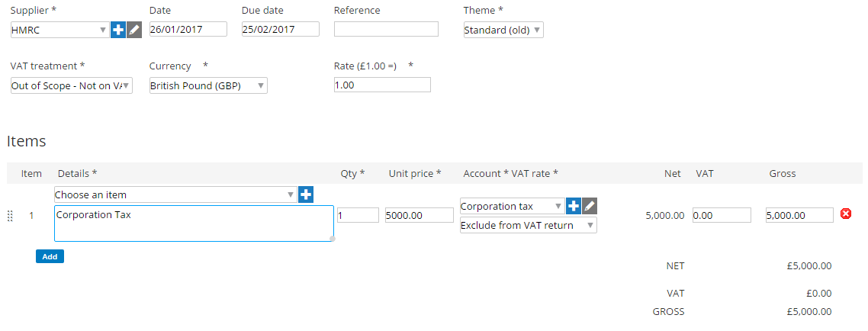Image resolution: width=868 pixels, height=331 pixels.
Task: Focus the empty Reference input field
Action: pyautogui.click(x=386, y=30)
